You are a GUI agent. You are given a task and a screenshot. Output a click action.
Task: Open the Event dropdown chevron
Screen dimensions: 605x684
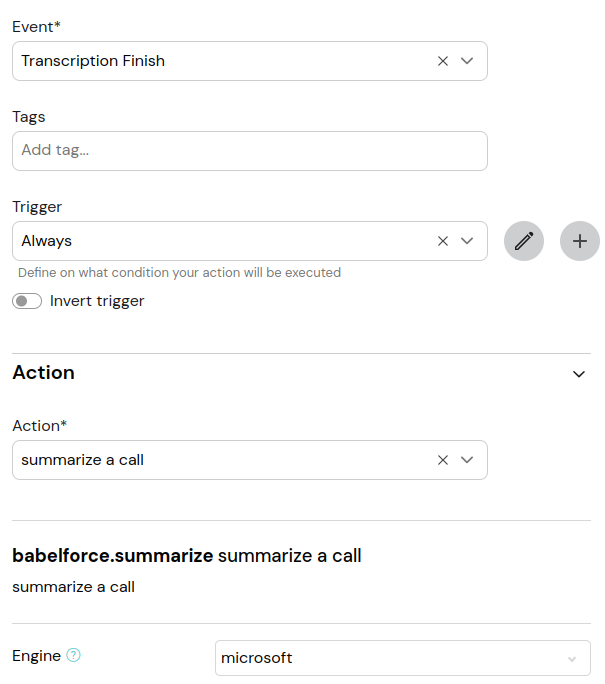coord(467,61)
